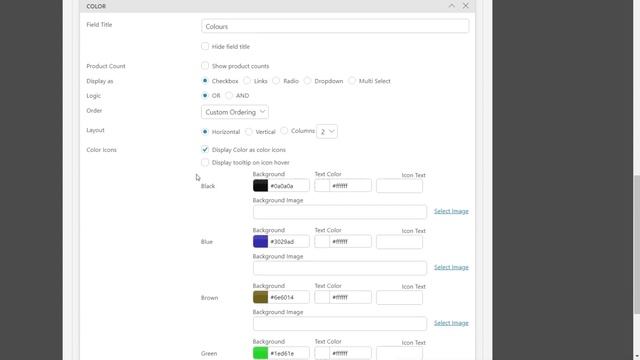Open the Custom Ordering dropdown
This screenshot has height=360, width=640.
235,112
